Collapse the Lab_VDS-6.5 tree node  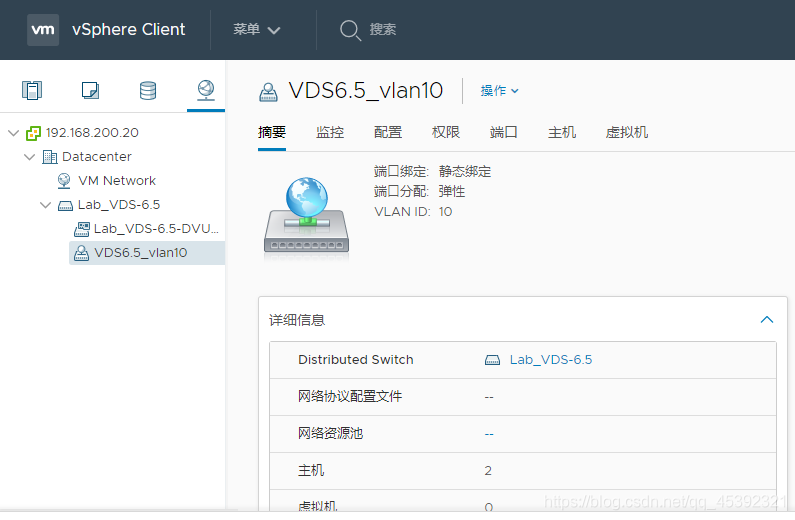pyautogui.click(x=46, y=205)
